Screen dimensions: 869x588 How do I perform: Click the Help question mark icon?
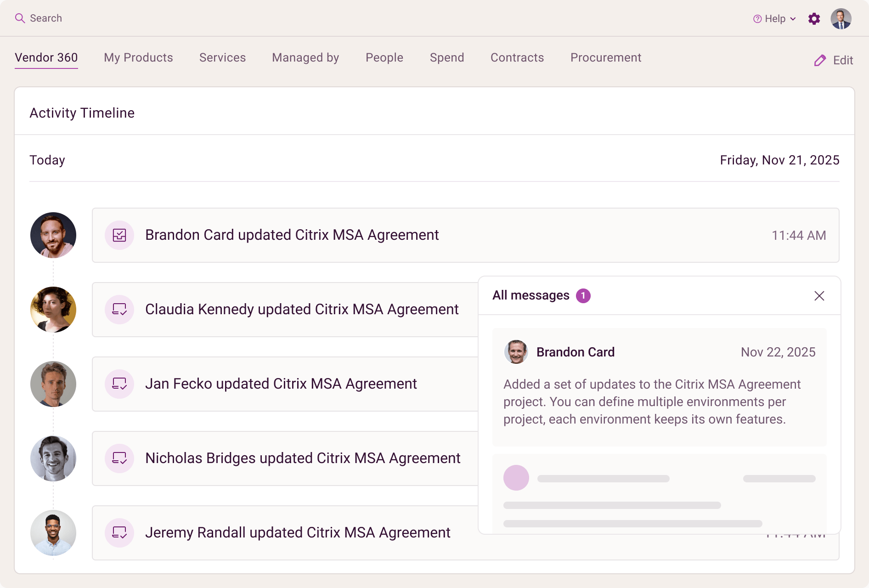[x=757, y=19]
